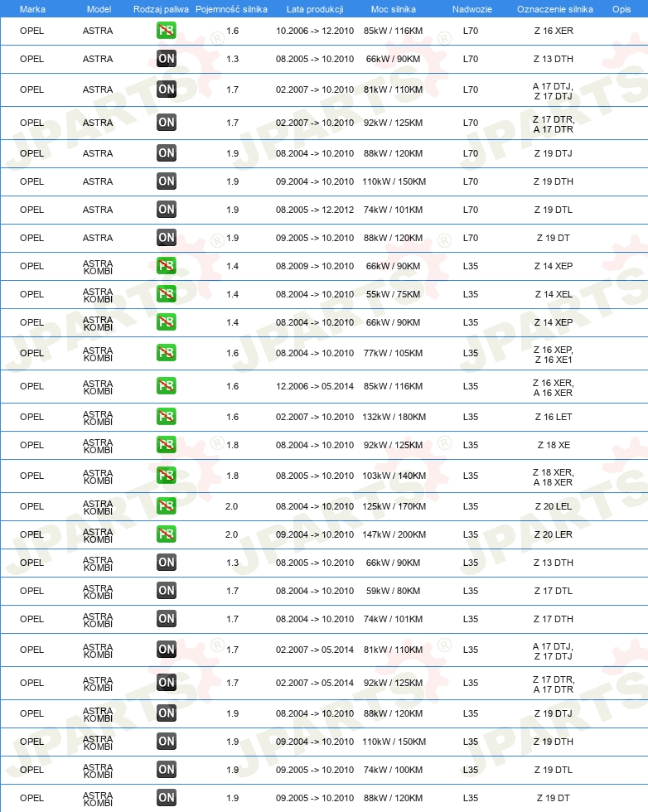Image resolution: width=648 pixels, height=812 pixels.
Task: Click ASTRA KOMBI in the Z 20 LER row
Action: [x=98, y=535]
